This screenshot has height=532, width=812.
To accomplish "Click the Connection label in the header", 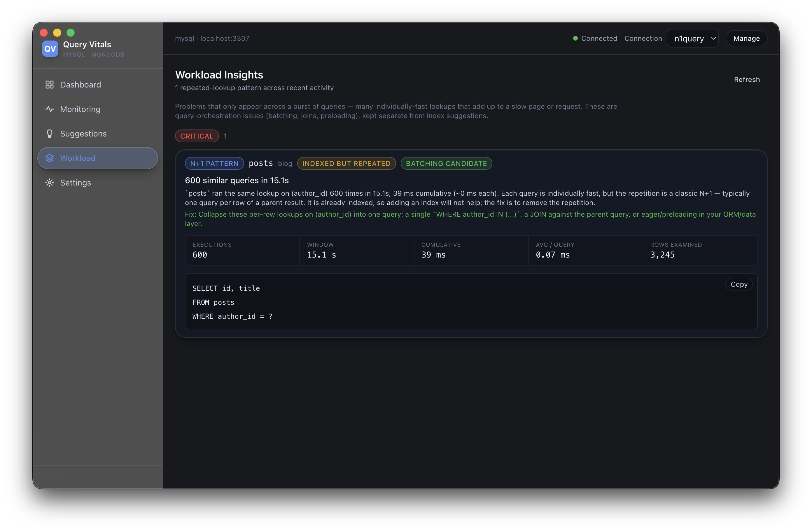I will (643, 38).
